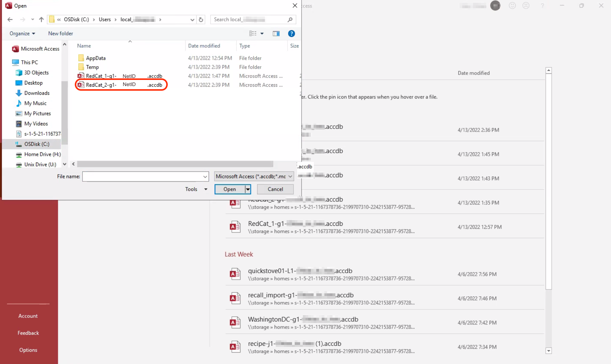Image resolution: width=611 pixels, height=364 pixels.
Task: Sort files by Date modified column
Action: coord(204,46)
